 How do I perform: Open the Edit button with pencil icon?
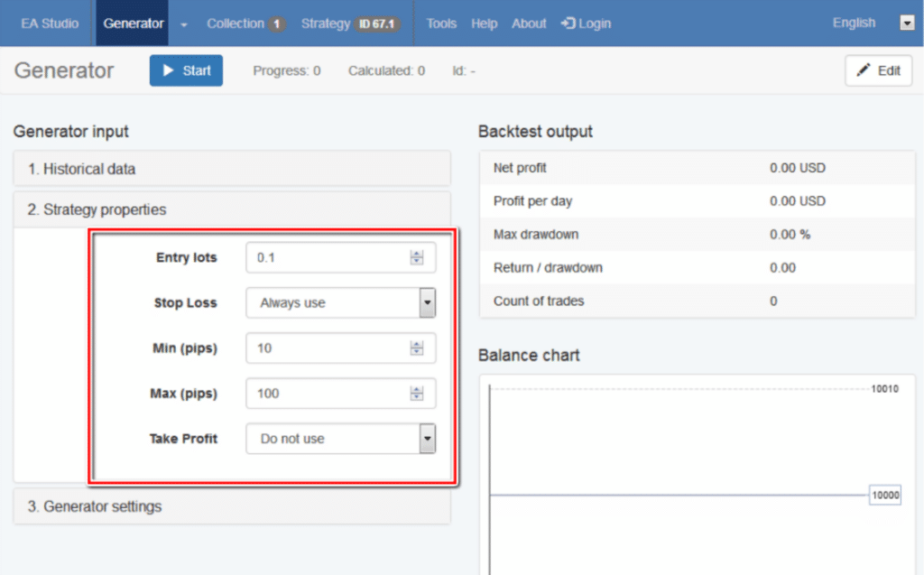coord(878,70)
